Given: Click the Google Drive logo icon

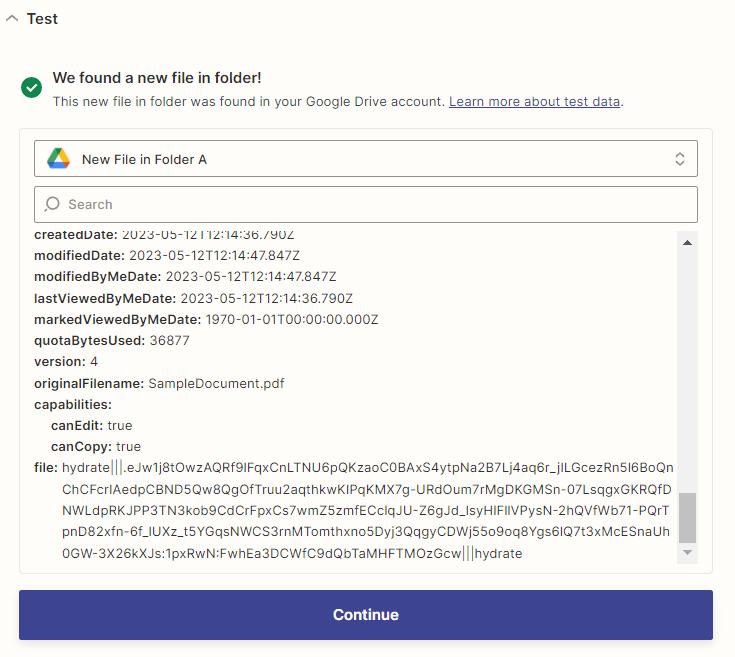Looking at the screenshot, I should [58, 159].
